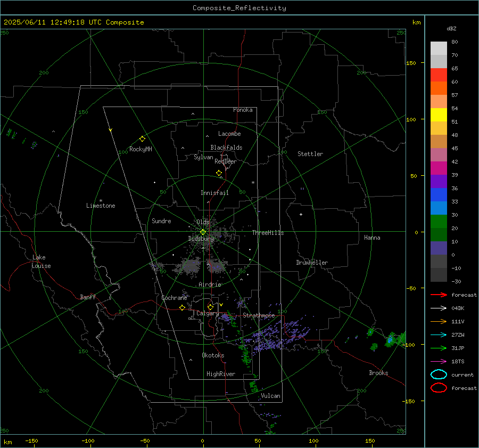Select the green swatch between 30 and 20
479x448 pixels.
(439, 222)
